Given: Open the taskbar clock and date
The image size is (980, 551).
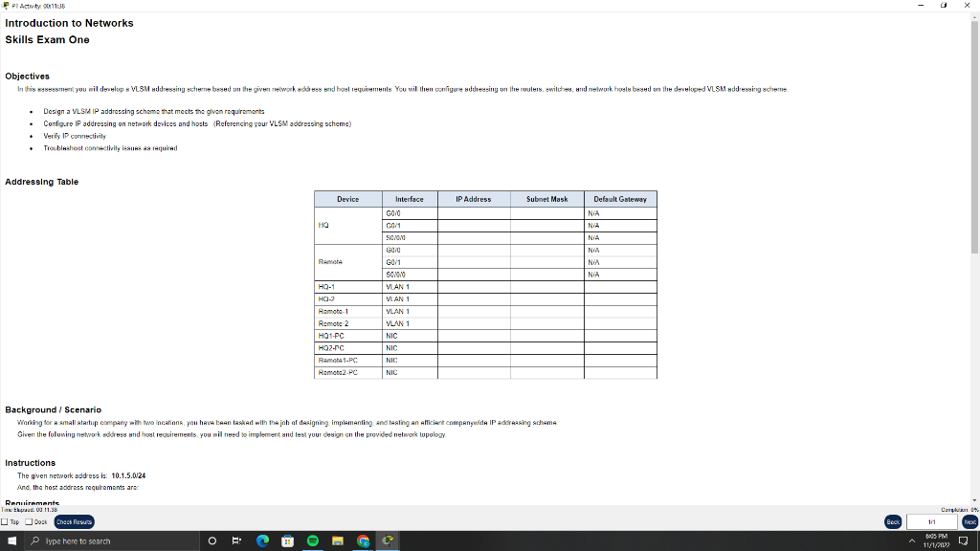Looking at the screenshot, I should (x=936, y=541).
